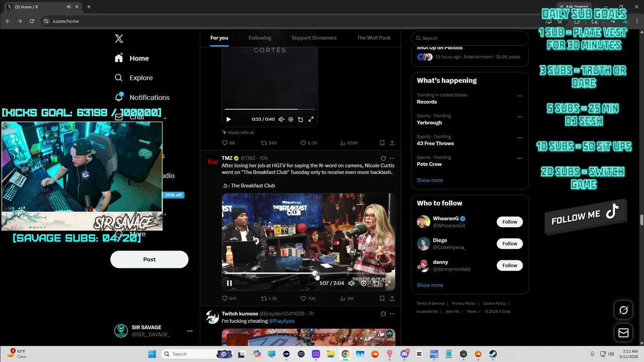Enter fullscreen on the Breakfast Club video
Viewport: 644px width, 362px height.
388,283
